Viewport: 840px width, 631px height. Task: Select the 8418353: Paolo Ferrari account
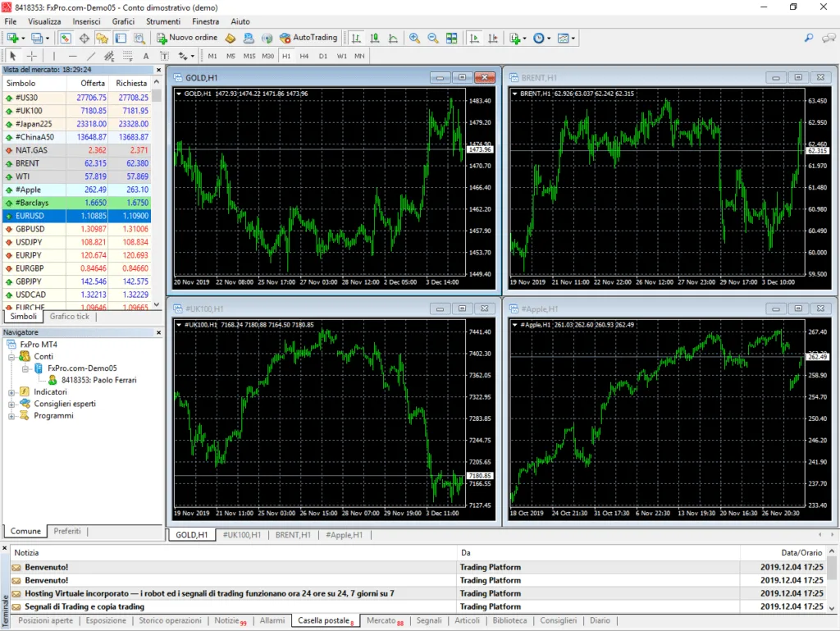point(98,380)
